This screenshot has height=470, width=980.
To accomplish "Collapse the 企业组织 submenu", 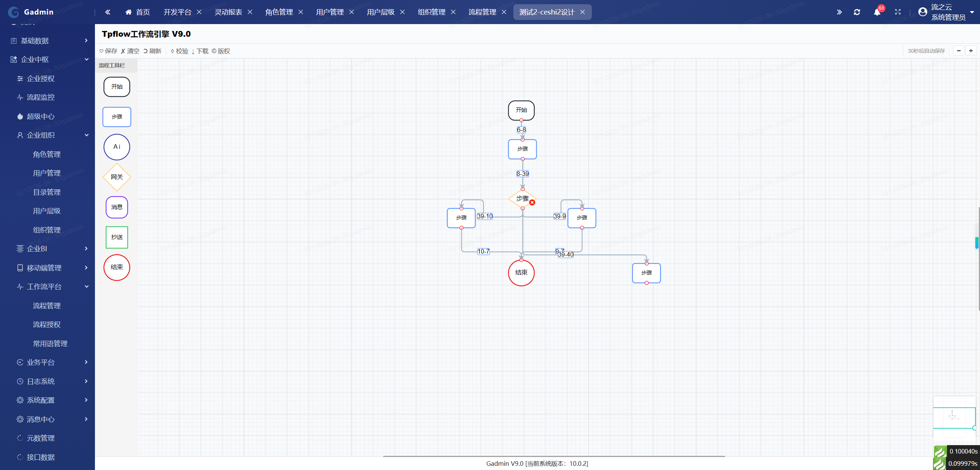I will [x=50, y=135].
